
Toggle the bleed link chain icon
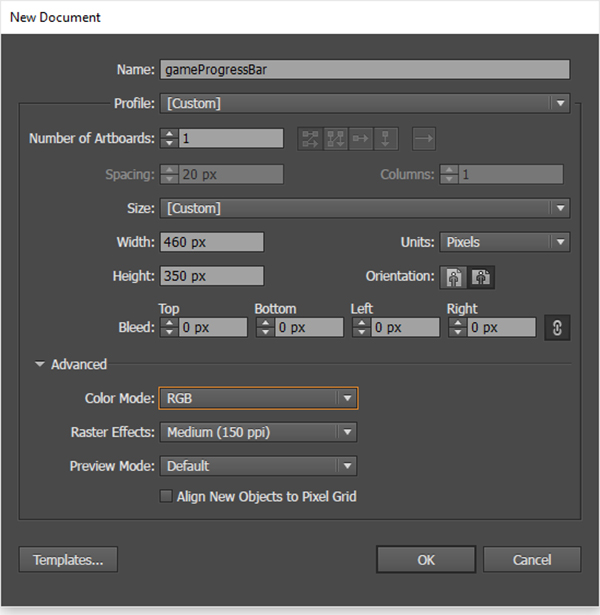click(557, 328)
